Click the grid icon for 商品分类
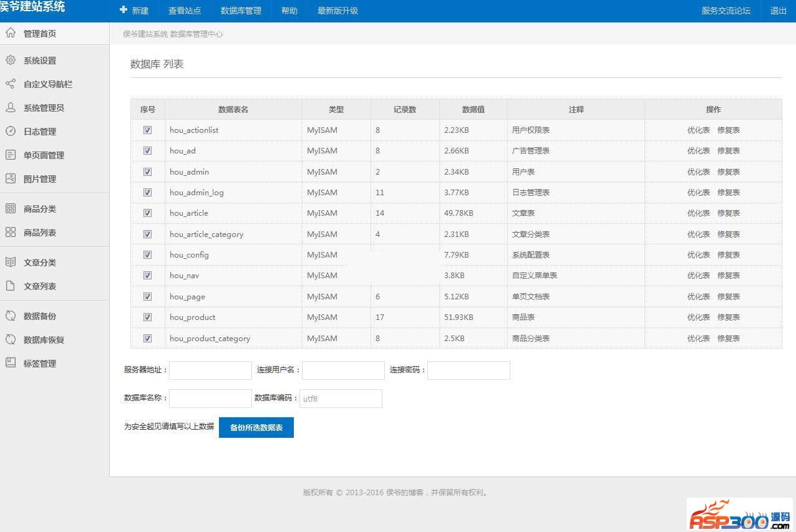This screenshot has width=796, height=532. [x=11, y=209]
